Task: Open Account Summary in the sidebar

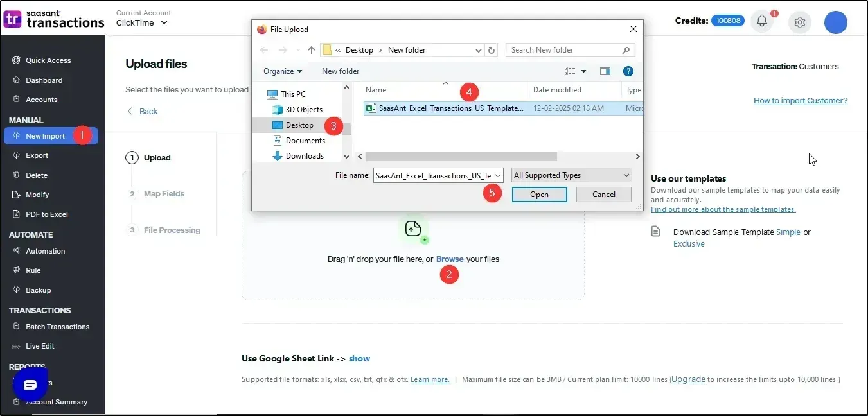Action: (56, 402)
